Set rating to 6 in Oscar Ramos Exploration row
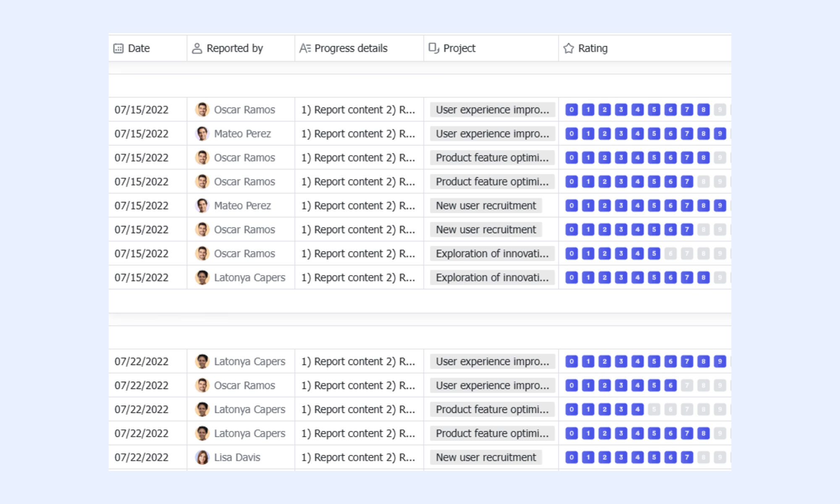The width and height of the screenshot is (840, 504). point(671,253)
